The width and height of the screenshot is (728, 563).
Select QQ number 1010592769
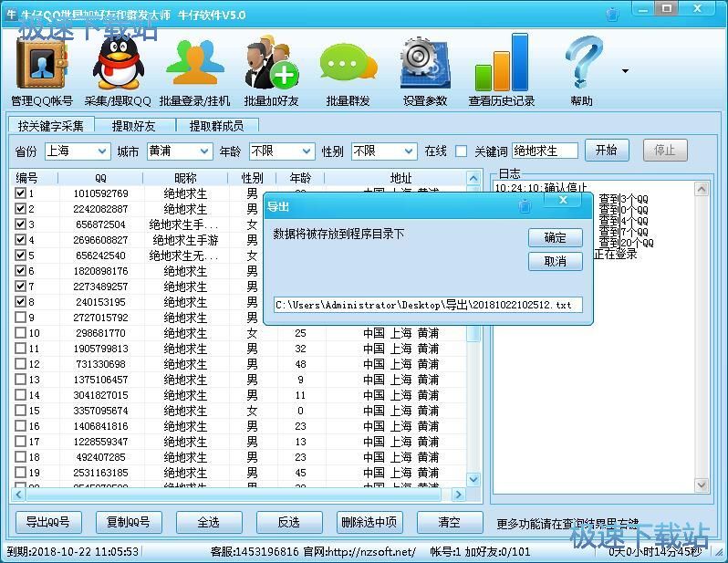pyautogui.click(x=100, y=193)
